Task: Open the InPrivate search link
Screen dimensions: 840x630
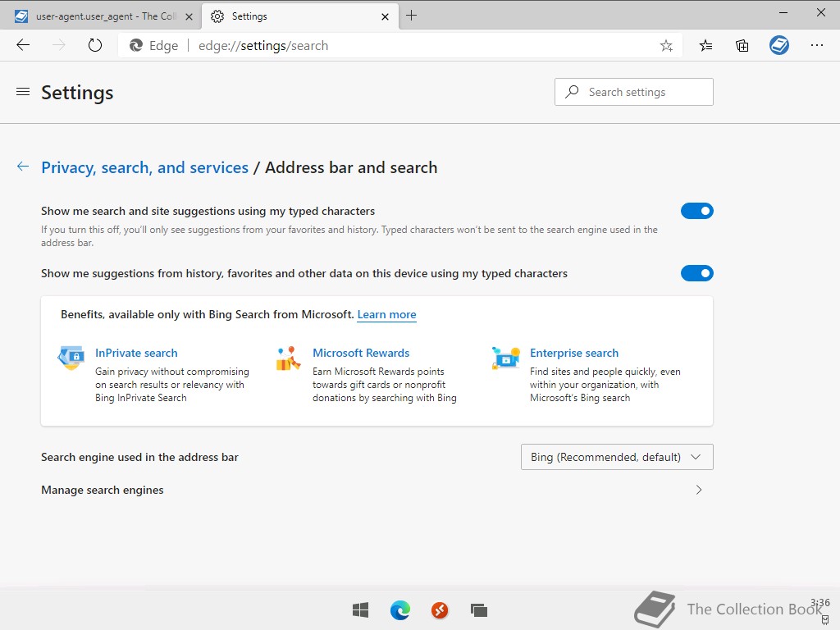Action: (x=136, y=353)
